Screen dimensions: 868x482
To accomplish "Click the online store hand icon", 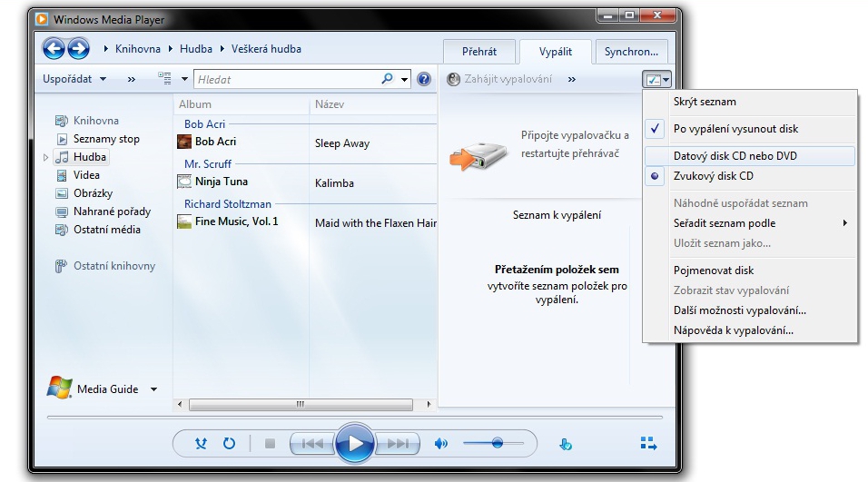I will tap(565, 445).
